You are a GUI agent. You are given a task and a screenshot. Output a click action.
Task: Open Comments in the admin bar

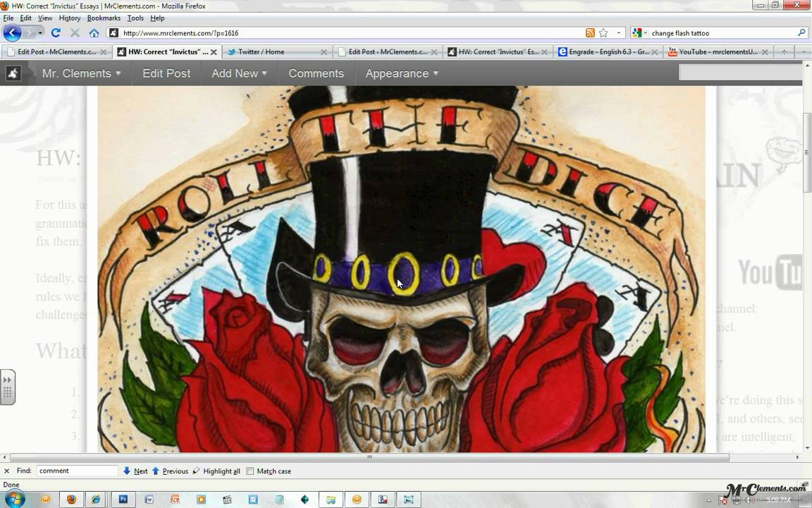[x=316, y=73]
